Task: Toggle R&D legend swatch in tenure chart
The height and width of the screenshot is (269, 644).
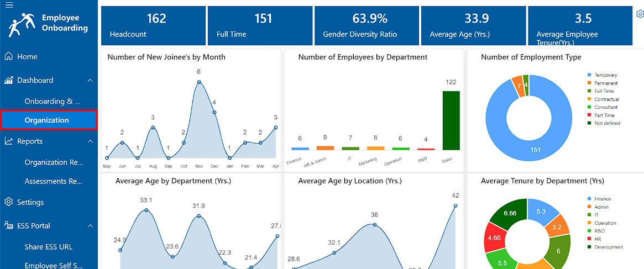Action: [589, 231]
